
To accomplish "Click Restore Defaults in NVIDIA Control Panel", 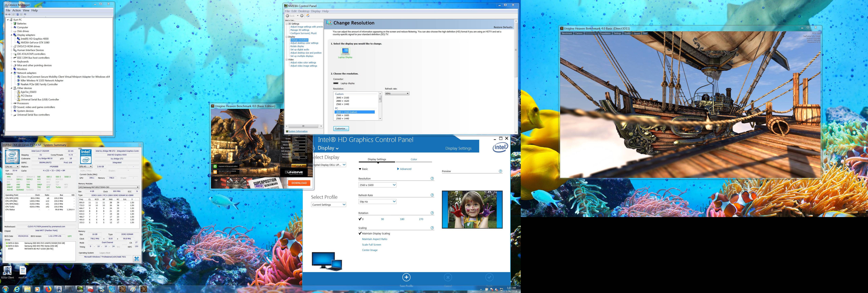I will (x=503, y=27).
